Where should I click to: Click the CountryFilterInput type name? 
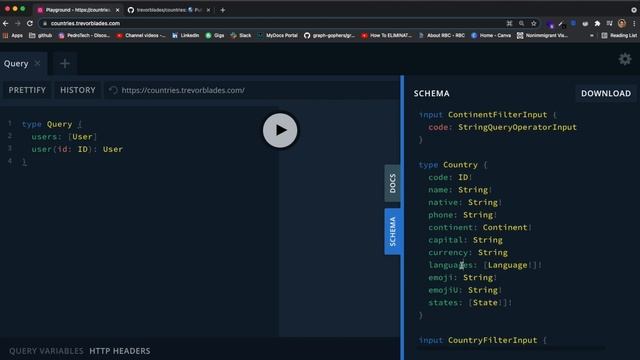pyautogui.click(x=492, y=340)
